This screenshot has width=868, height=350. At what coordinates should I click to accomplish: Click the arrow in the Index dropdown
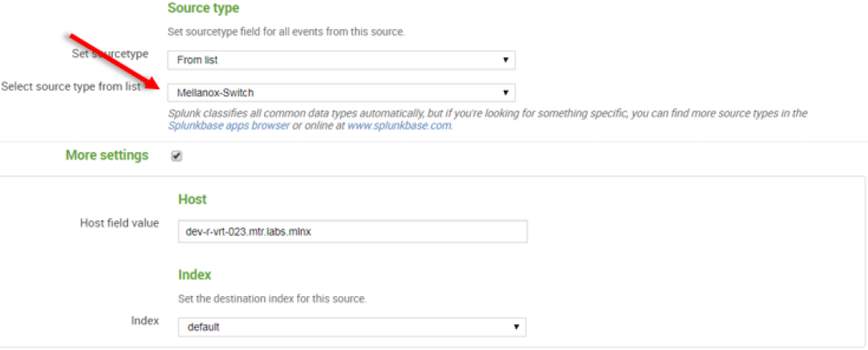click(515, 327)
